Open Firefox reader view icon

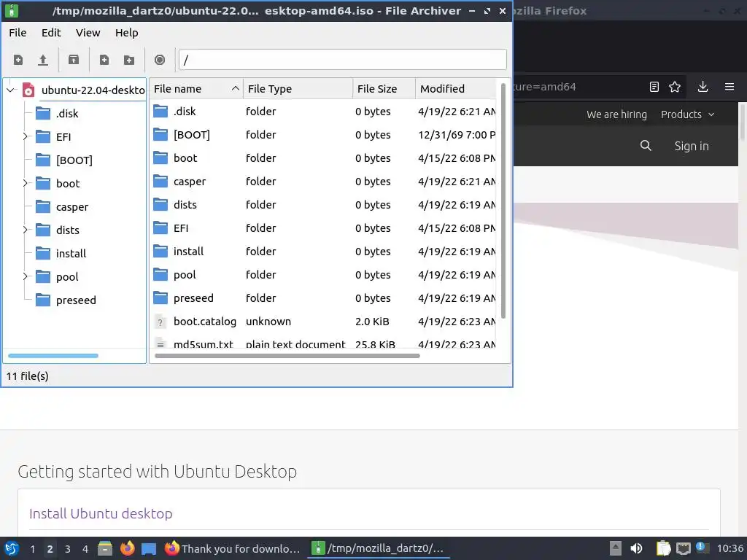[x=654, y=87]
